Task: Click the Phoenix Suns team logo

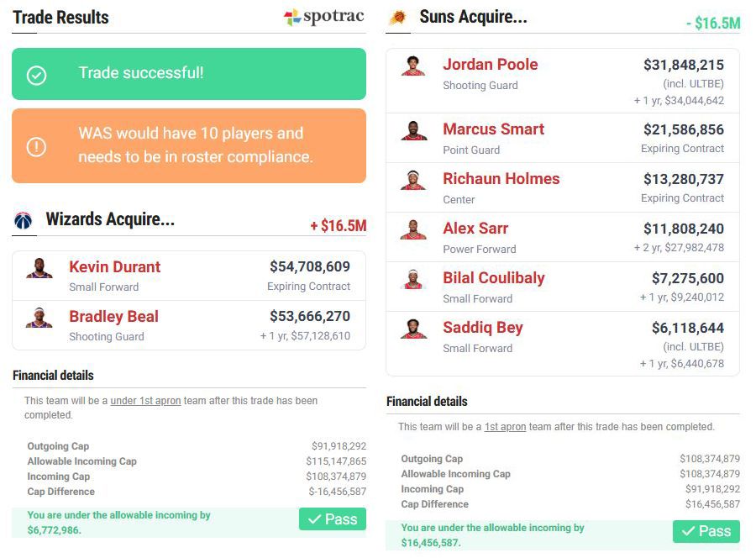Action: pos(398,17)
